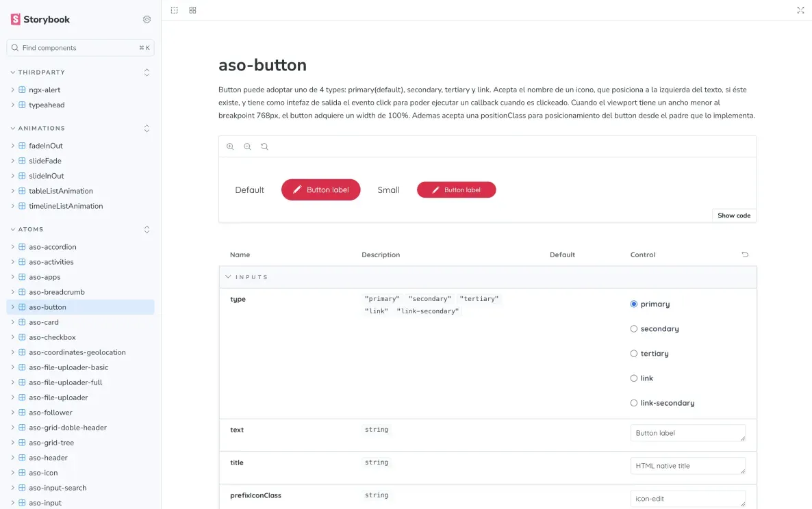Toggle canvas outline view icon in top toolbar

point(175,10)
